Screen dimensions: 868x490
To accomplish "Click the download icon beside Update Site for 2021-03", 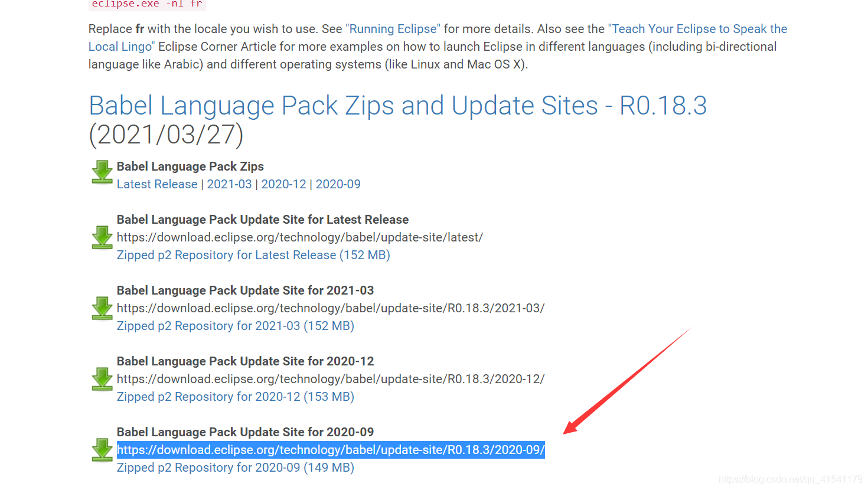I will [x=102, y=308].
